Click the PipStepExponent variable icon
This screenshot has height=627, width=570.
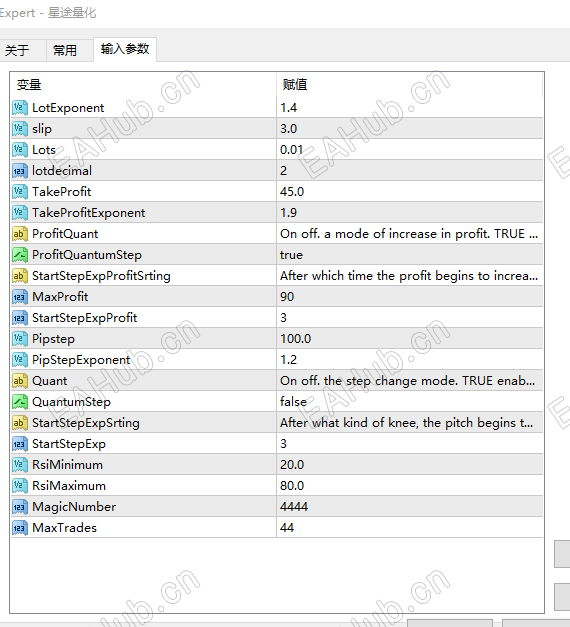(20, 359)
